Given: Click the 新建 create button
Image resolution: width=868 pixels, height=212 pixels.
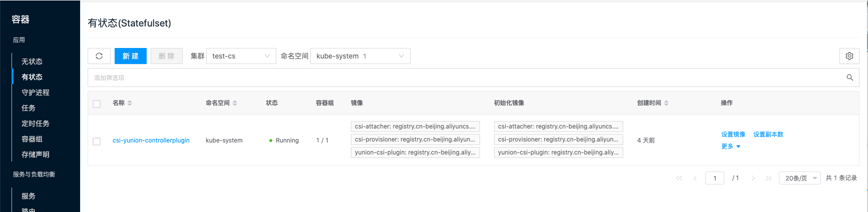Looking at the screenshot, I should pos(130,56).
